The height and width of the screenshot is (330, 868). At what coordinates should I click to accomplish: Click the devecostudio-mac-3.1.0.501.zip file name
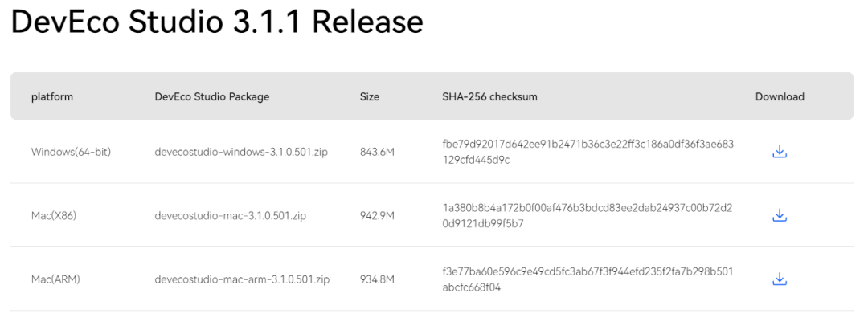(x=231, y=215)
